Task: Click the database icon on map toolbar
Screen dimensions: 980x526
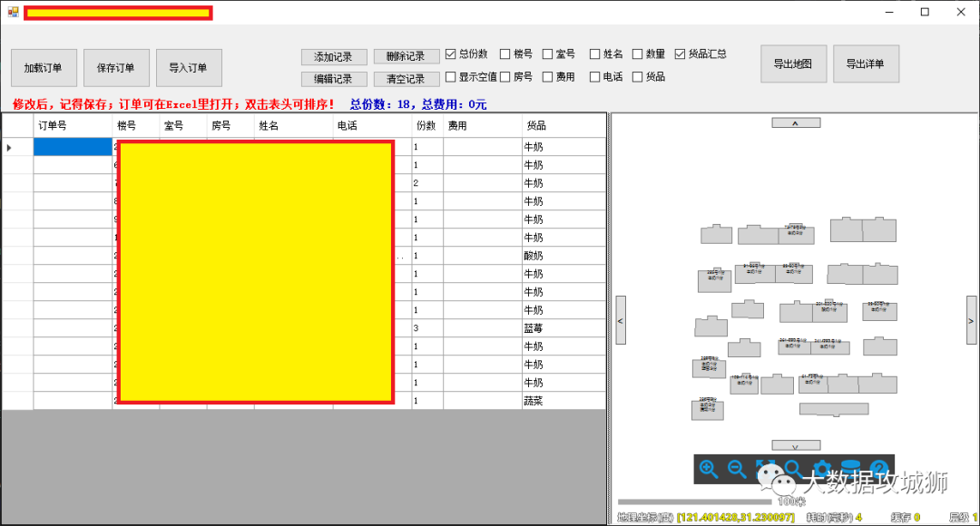Action: point(850,469)
